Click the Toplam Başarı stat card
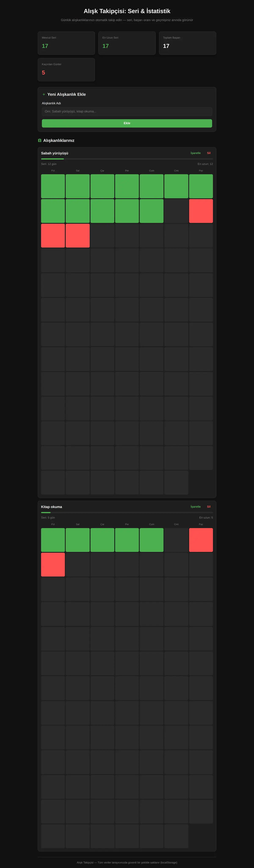 [x=187, y=43]
